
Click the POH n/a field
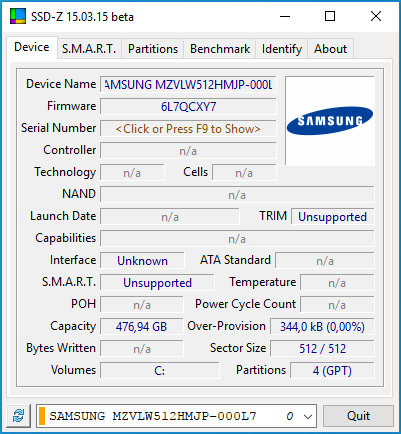point(142,305)
